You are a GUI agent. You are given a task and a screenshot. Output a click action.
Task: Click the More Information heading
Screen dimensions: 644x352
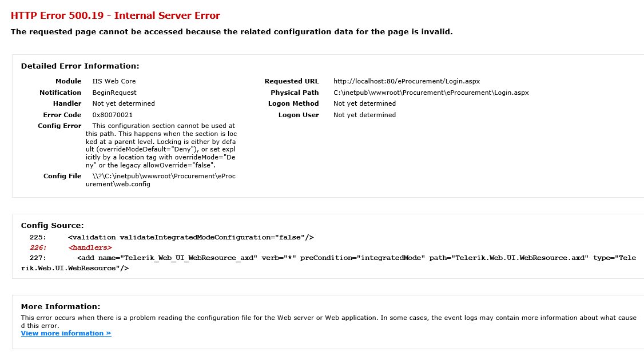[61, 306]
